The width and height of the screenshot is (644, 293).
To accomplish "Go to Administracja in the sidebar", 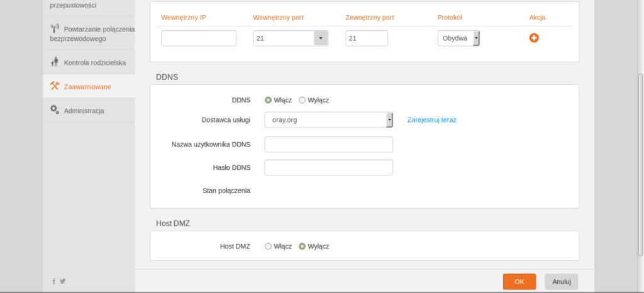I will [84, 111].
